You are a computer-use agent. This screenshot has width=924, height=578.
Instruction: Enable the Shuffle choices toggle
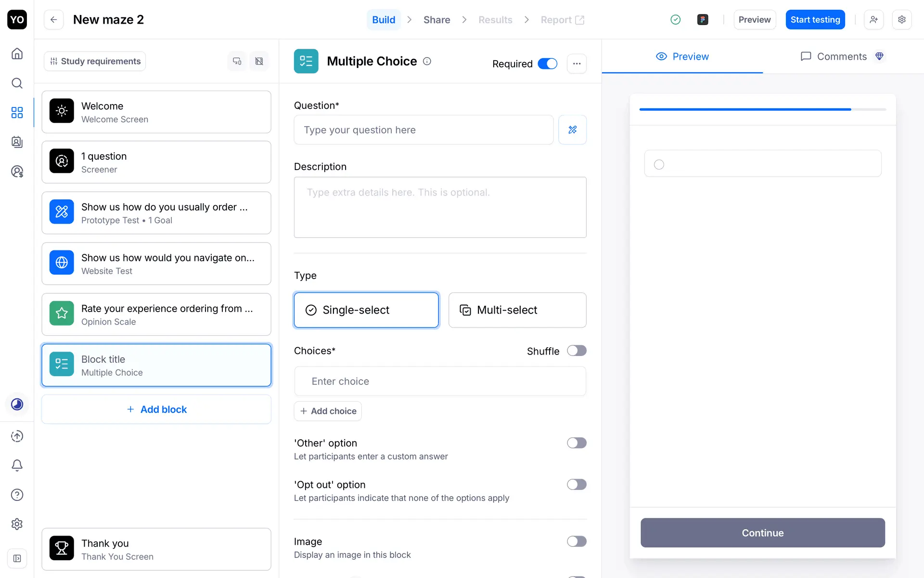[576, 351]
